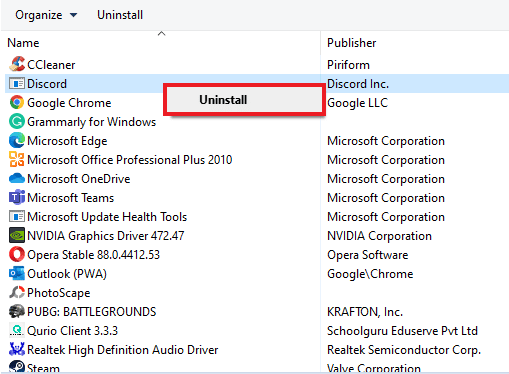Select NVIDIA Graphics Driver 472.47 entry
Screen dimensions: 509x374
point(106,236)
